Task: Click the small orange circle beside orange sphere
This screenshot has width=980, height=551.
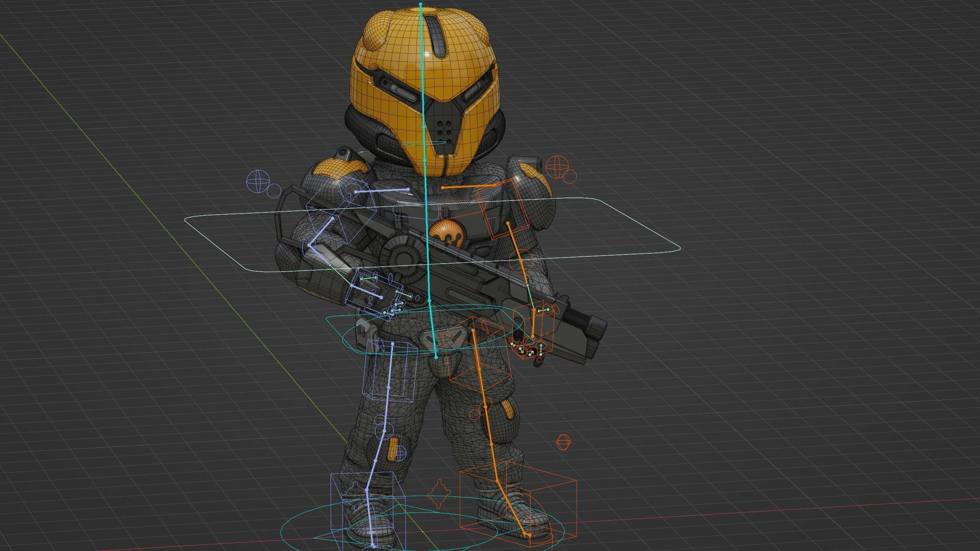Action: (570, 176)
